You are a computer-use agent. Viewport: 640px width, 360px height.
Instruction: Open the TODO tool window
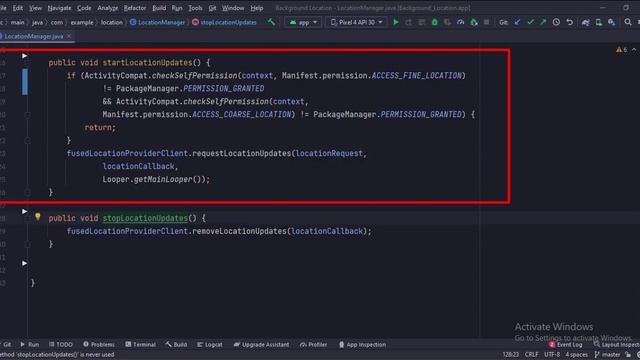(61, 344)
